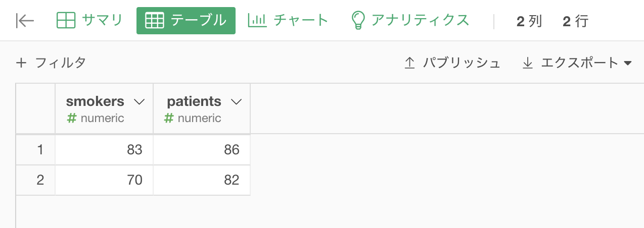Publish with the パブリッシュ button
Screen dimensions: 644x228
pyautogui.click(x=452, y=63)
